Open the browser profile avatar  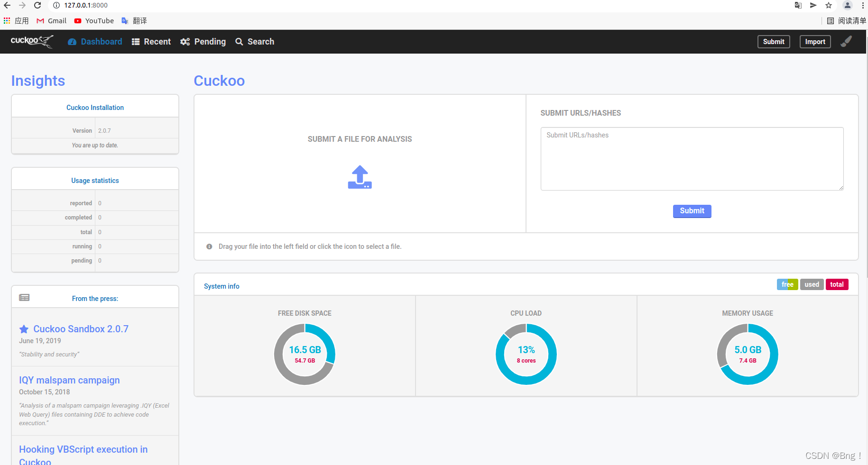click(848, 5)
